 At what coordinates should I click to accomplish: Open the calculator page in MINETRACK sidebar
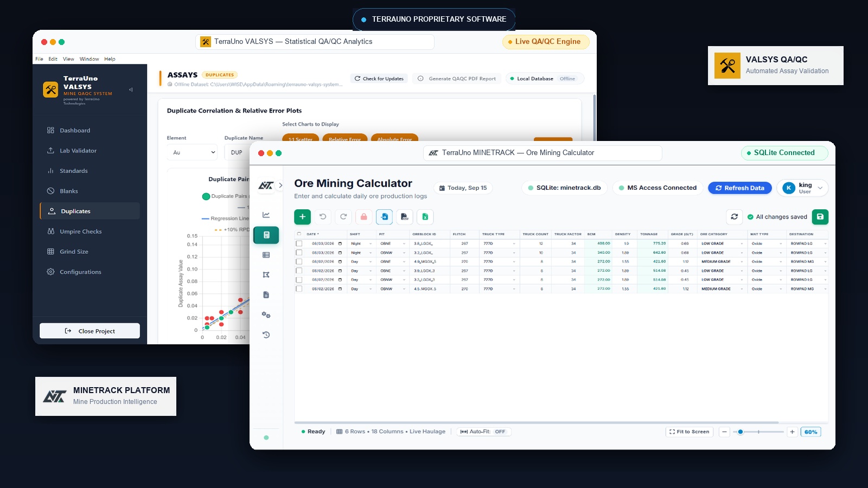(x=266, y=235)
